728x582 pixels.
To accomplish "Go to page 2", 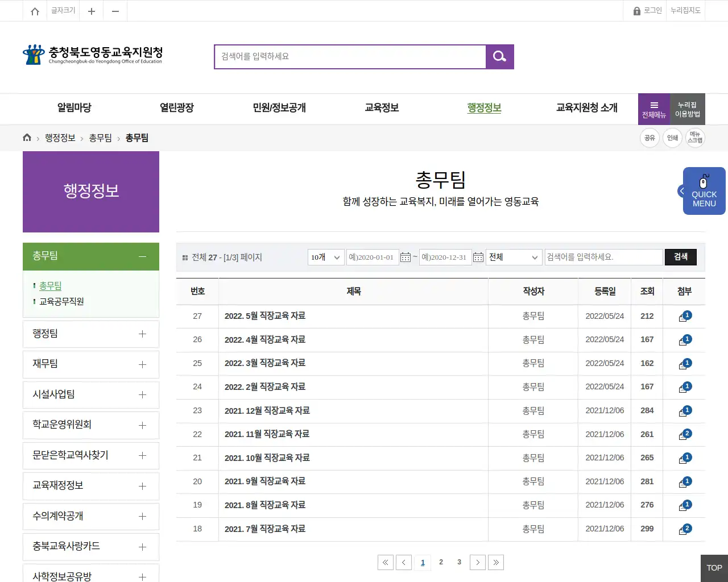I will point(441,562).
